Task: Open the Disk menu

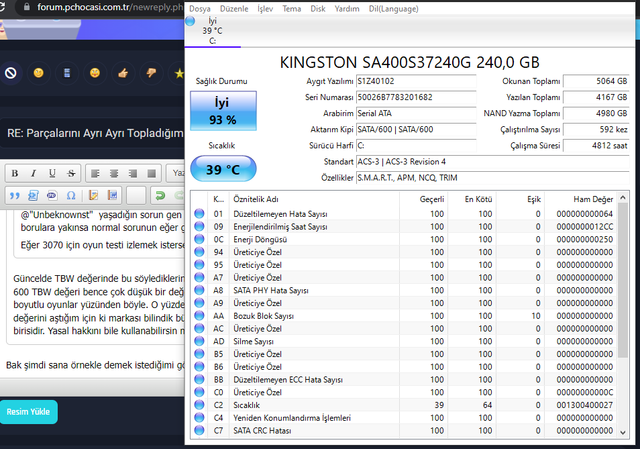Action: pyautogui.click(x=318, y=8)
